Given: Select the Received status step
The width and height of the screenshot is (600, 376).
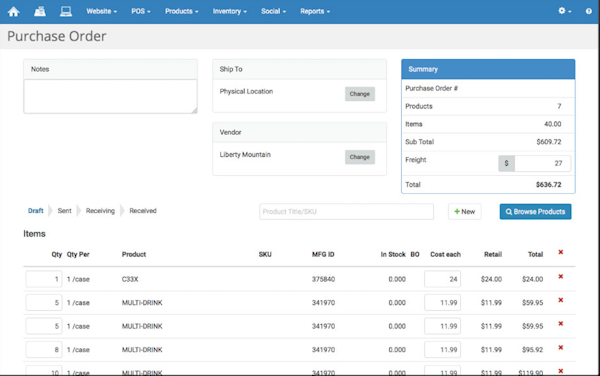Looking at the screenshot, I should 143,211.
